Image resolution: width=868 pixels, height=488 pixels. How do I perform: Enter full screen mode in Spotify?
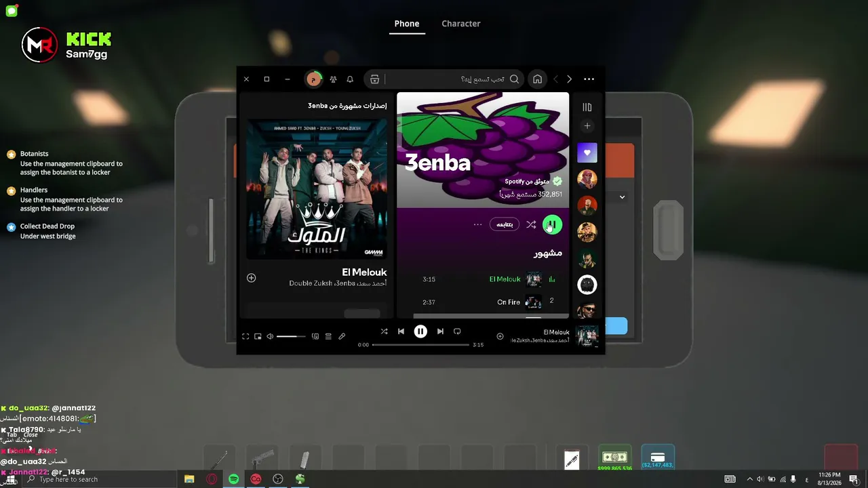coord(245,336)
